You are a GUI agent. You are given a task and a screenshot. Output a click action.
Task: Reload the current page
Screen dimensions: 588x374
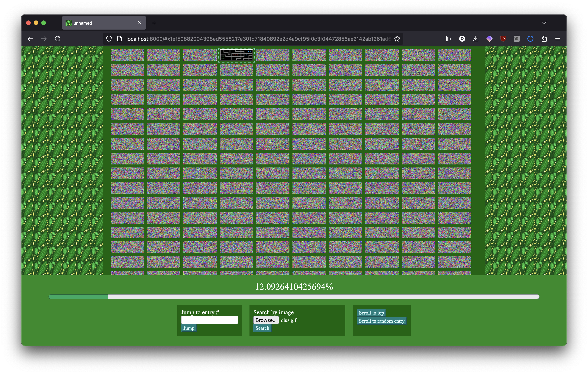[58, 39]
